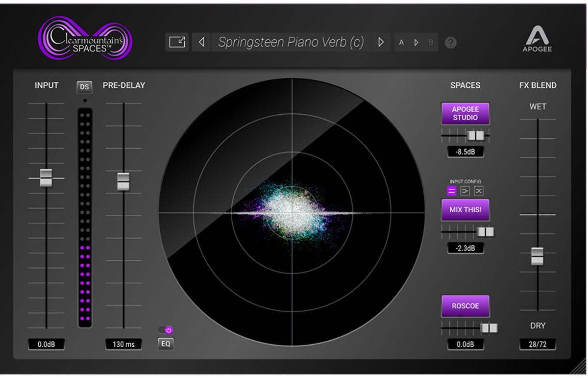This screenshot has height=378, width=588.
Task: Open the EQ panel
Action: [166, 344]
